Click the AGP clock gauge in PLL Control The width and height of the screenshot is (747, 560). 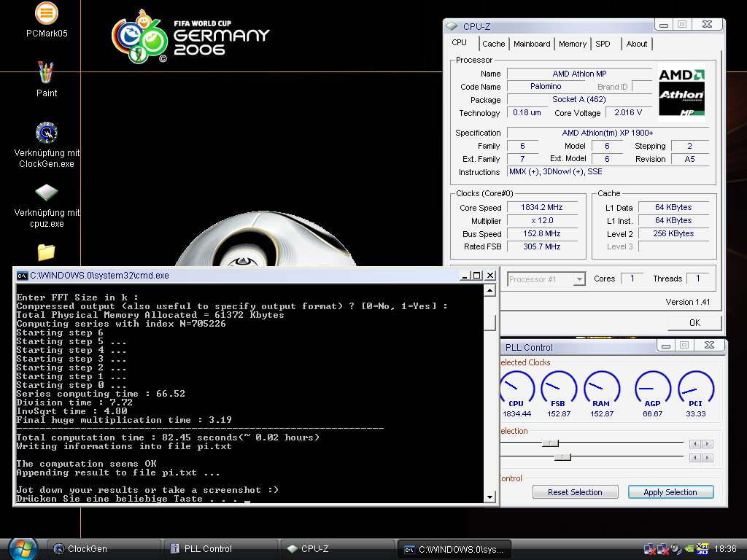pos(653,389)
